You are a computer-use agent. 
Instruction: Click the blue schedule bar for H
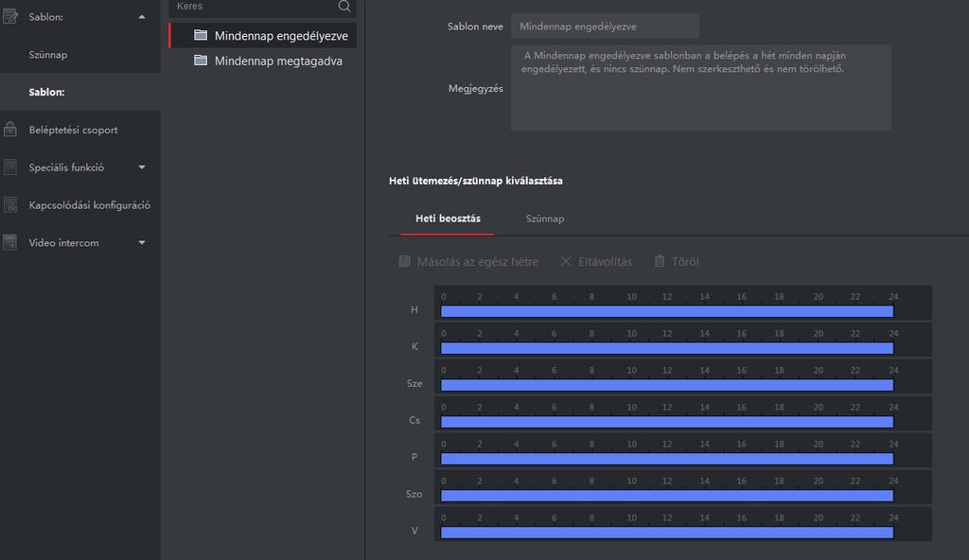tap(667, 311)
